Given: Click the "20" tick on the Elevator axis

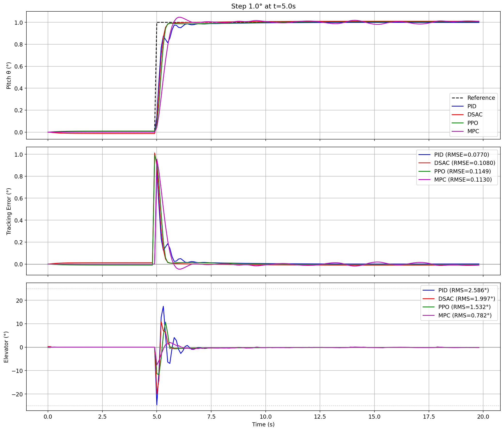Looking at the screenshot, I should click(x=20, y=301).
